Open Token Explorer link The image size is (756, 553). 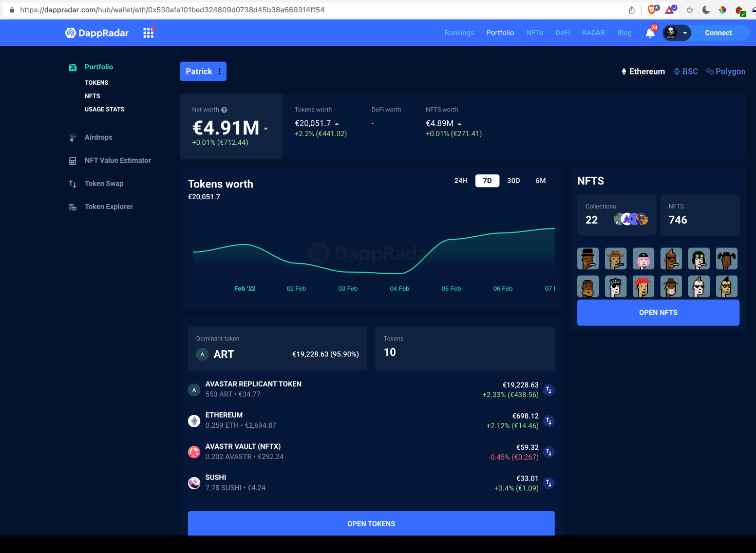click(x=109, y=207)
